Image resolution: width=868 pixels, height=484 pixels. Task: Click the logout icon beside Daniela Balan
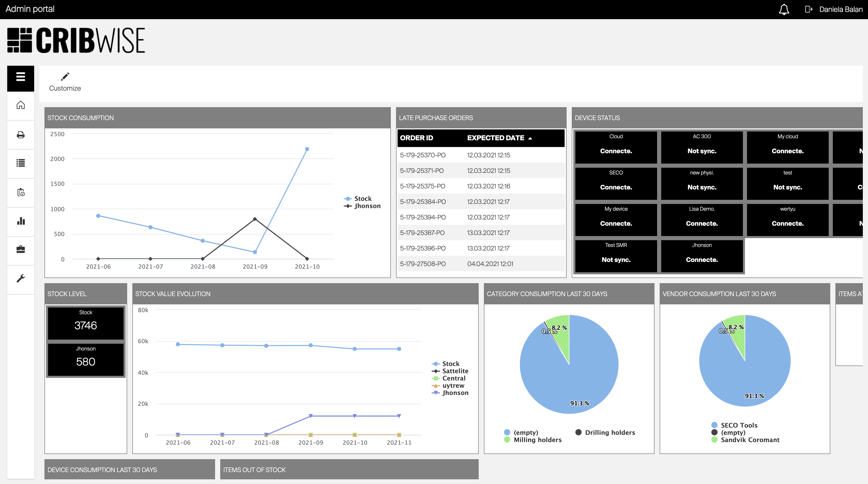[808, 9]
